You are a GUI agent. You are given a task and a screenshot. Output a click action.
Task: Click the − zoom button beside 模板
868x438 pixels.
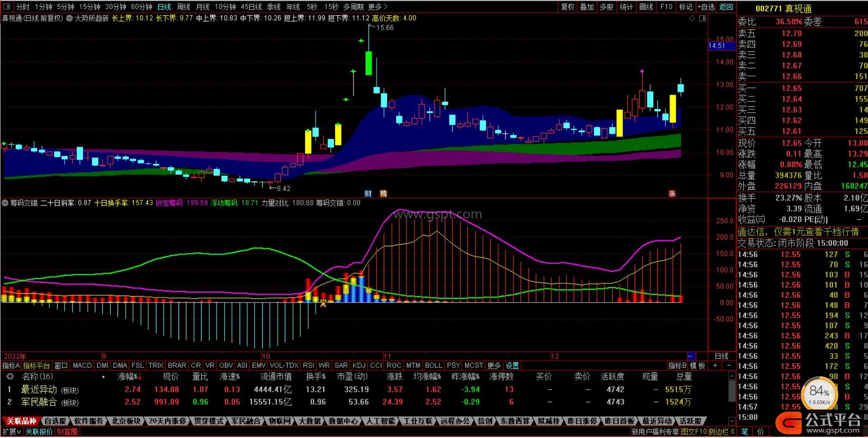pos(728,365)
